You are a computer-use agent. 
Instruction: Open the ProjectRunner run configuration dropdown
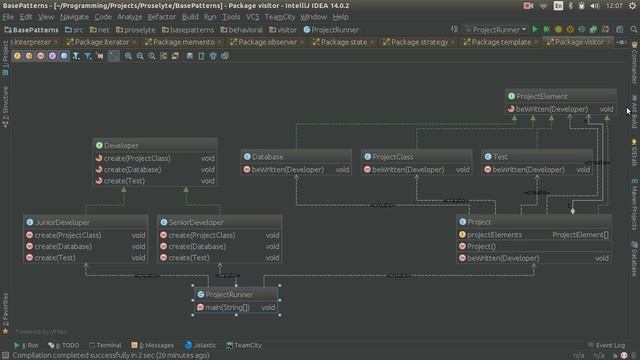pyautogui.click(x=496, y=29)
